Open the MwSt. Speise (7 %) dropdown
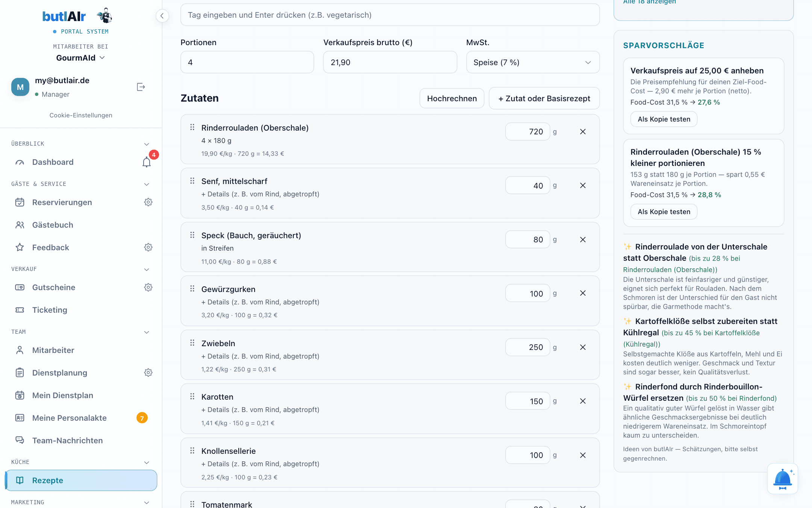The width and height of the screenshot is (812, 508). point(533,62)
